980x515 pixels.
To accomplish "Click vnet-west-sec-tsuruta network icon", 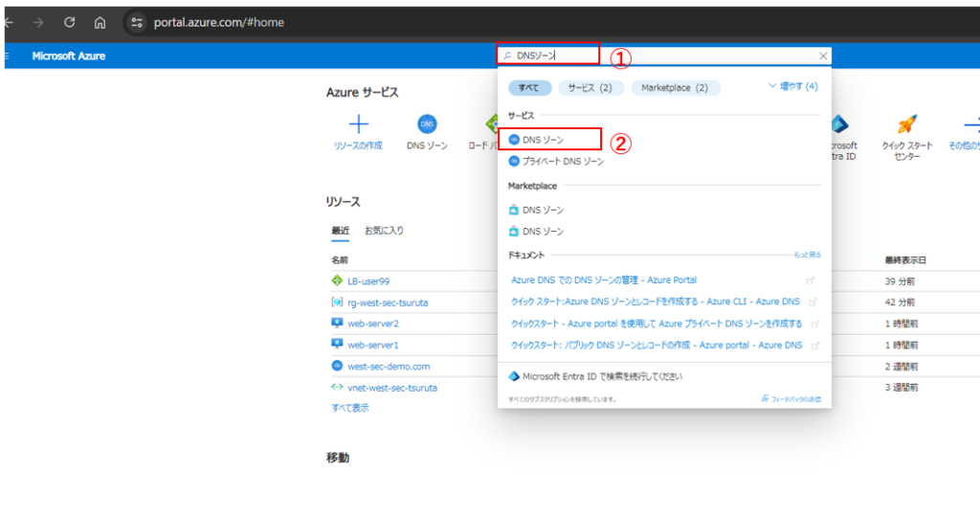I will pos(337,387).
